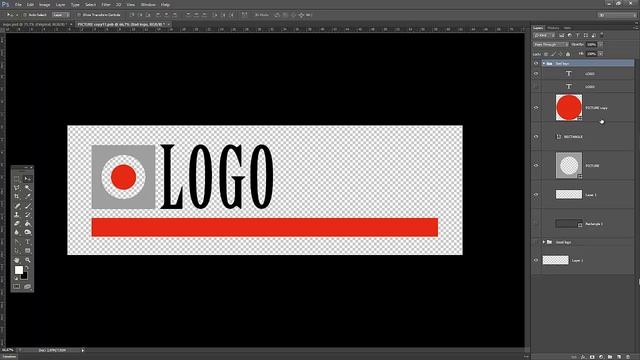This screenshot has height=360, width=640.
Task: Select the Move tool in floating toolbox
Action: pyautogui.click(x=28, y=179)
